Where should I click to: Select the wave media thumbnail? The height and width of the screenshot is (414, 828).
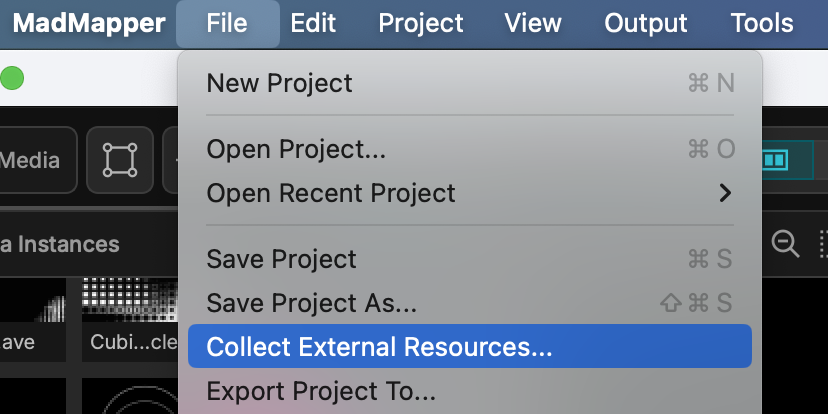point(33,320)
